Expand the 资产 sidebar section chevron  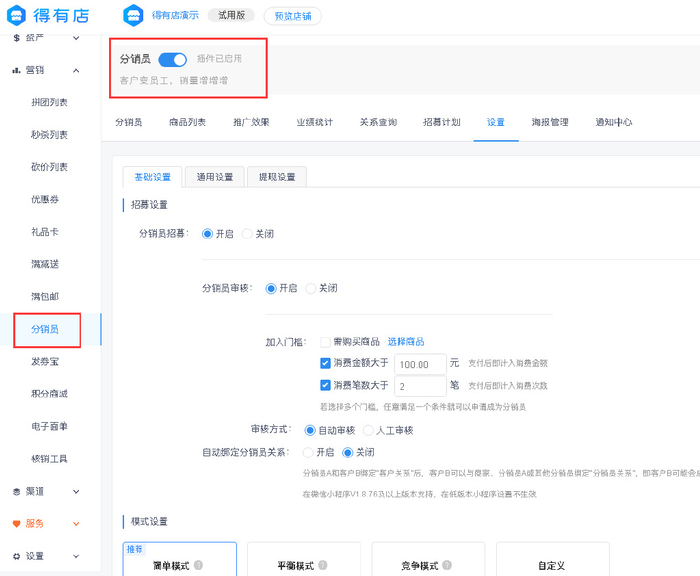(76, 37)
